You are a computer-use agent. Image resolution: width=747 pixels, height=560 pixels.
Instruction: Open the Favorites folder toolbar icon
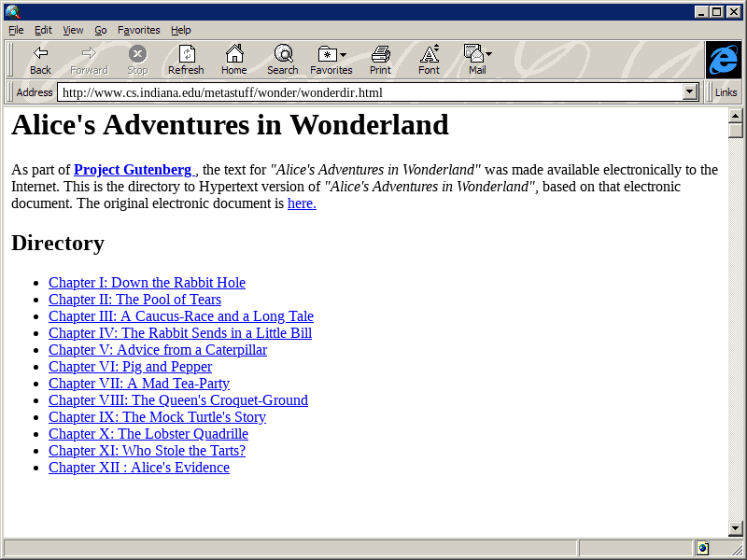click(x=328, y=54)
